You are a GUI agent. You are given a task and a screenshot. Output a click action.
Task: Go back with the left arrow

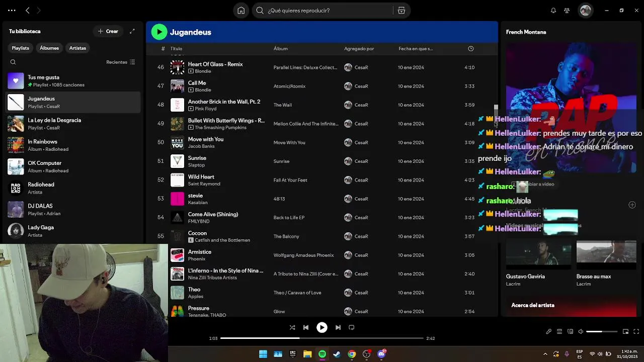(28, 11)
